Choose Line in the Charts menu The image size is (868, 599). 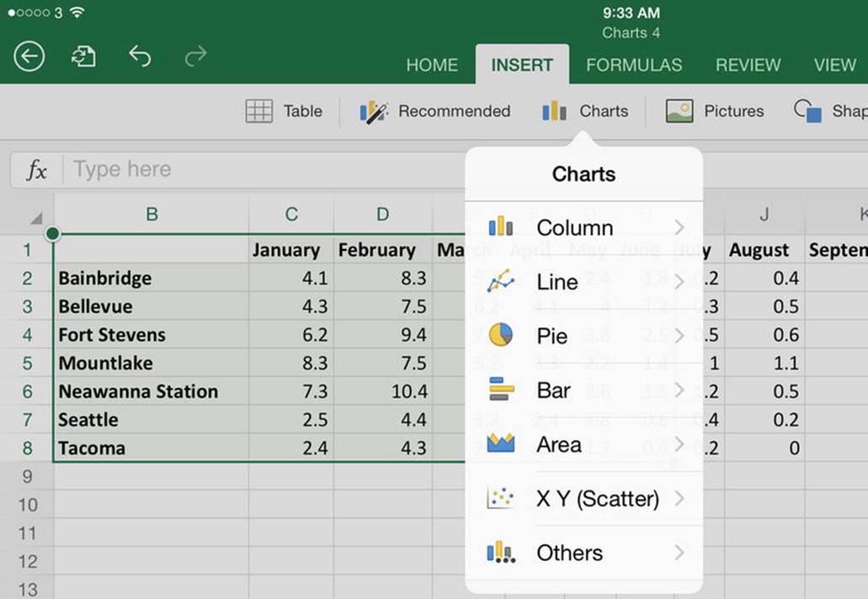[x=584, y=282]
